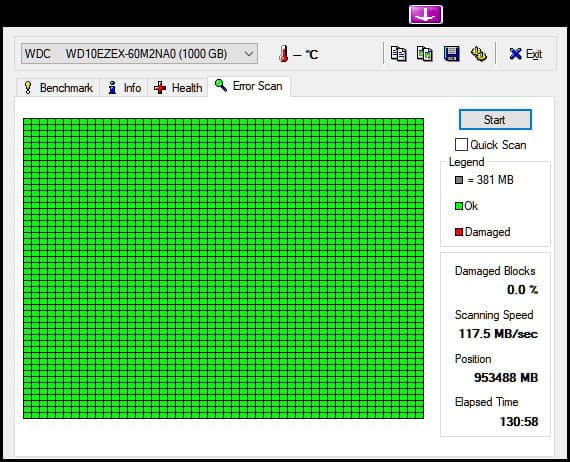Viewport: 570px width, 462px height.
Task: Open the options wrench icon
Action: tap(478, 54)
